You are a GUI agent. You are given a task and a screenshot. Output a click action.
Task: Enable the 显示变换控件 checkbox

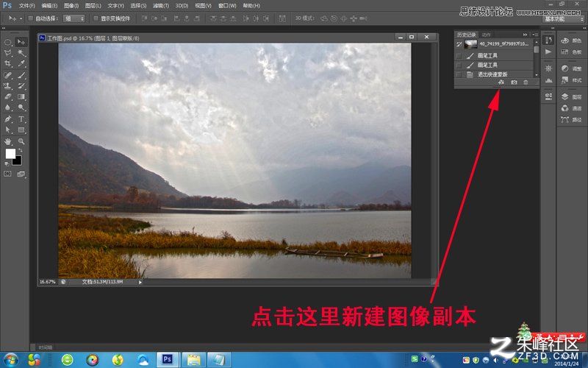point(96,18)
